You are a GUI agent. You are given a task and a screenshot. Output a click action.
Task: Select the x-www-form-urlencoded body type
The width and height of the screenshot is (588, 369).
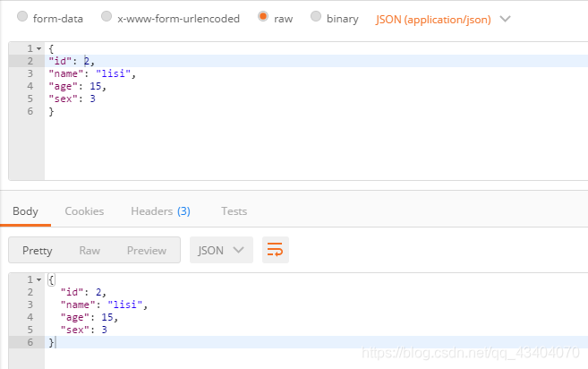pos(107,16)
